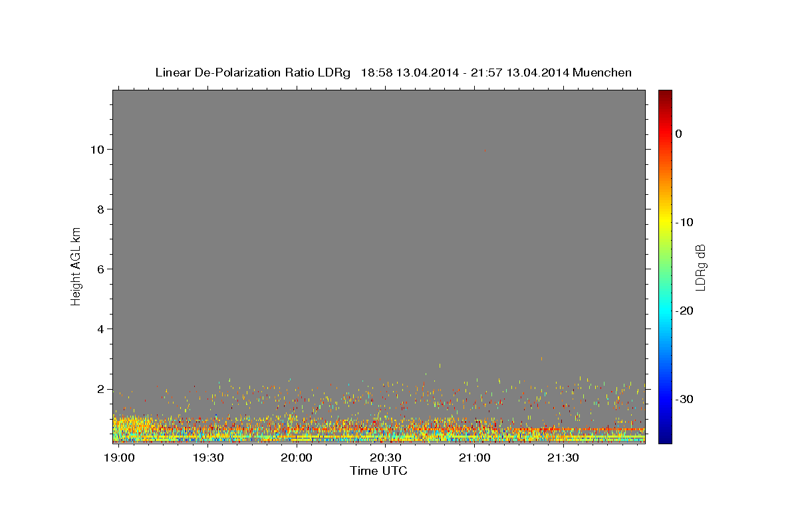Select the 21:30 time tick label

[x=563, y=458]
